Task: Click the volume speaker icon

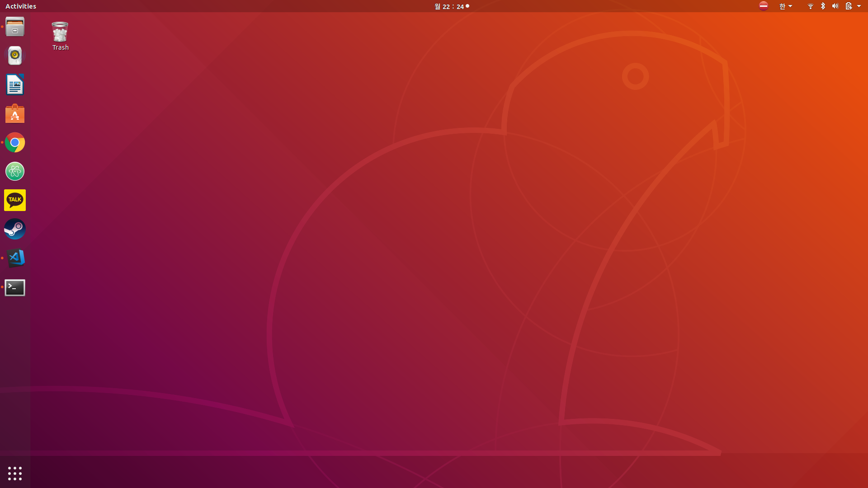Action: pos(835,6)
